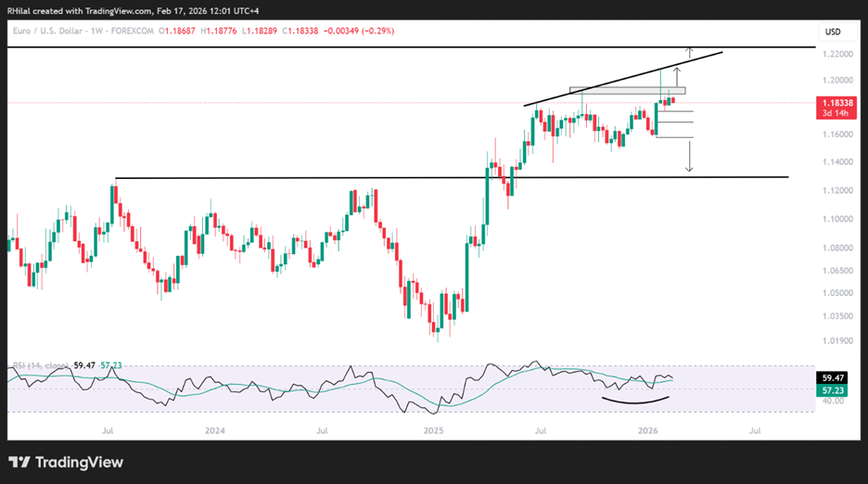Click the black 59.47 RSI axis tag
The width and height of the screenshot is (868, 484).
point(832,378)
